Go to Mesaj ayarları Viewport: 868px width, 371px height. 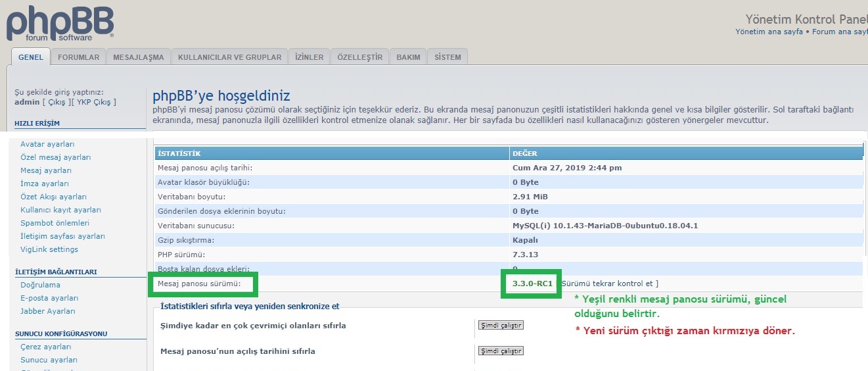pyautogui.click(x=46, y=170)
